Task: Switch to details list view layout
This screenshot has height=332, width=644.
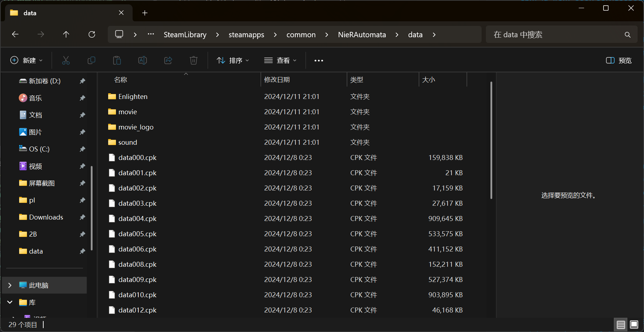Action: [x=621, y=325]
